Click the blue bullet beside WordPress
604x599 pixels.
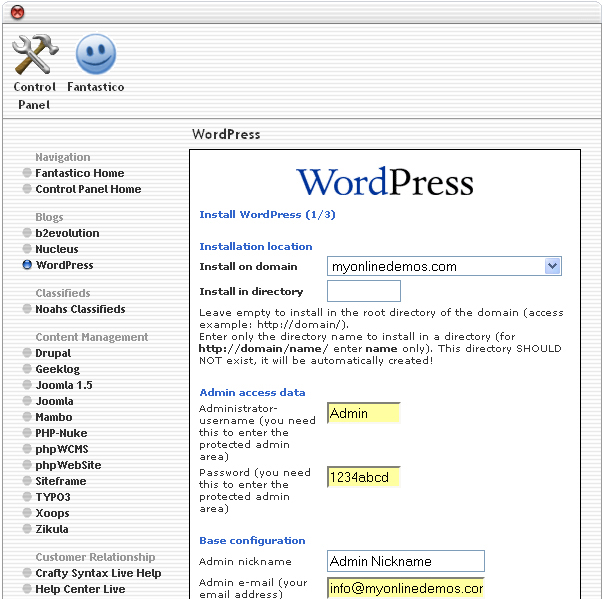[x=27, y=265]
